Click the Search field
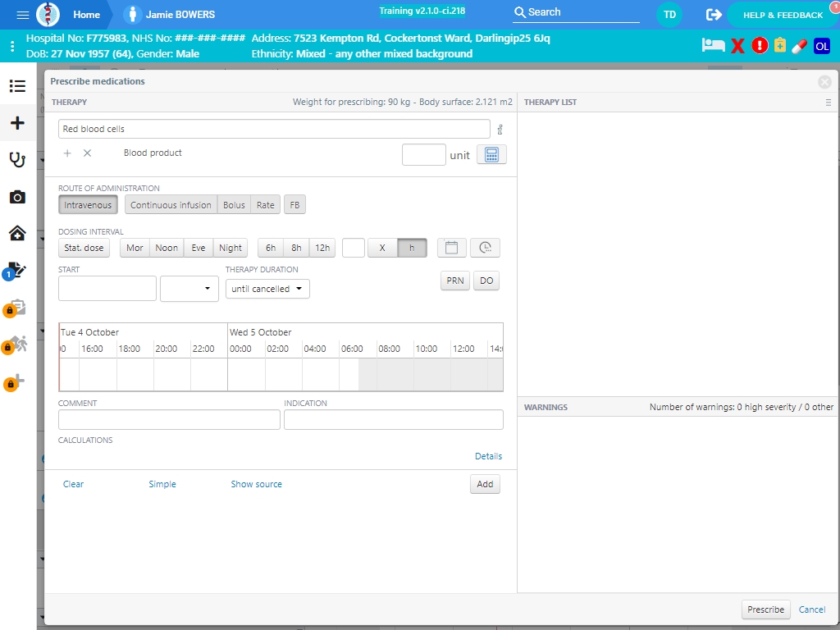The image size is (840, 630). (x=576, y=12)
